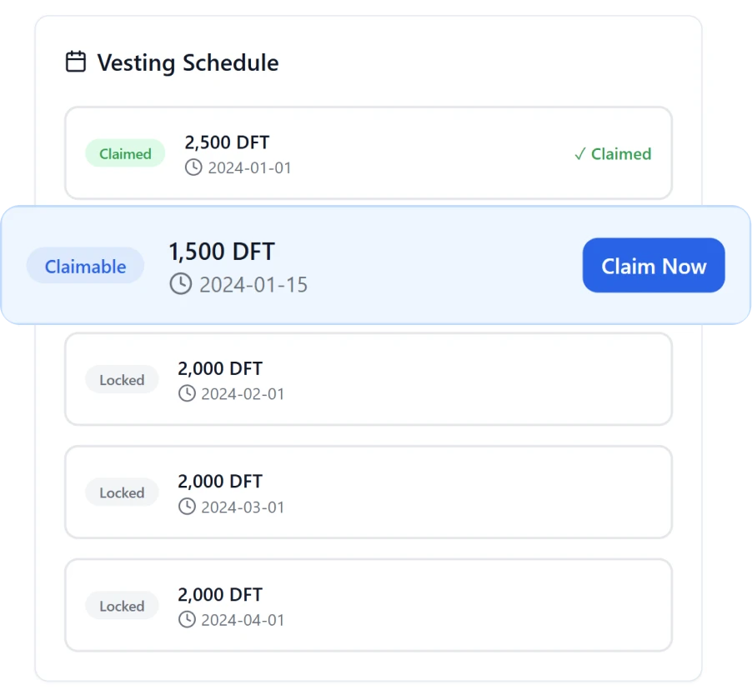Click the clock icon next to 2024-01-15

180,283
